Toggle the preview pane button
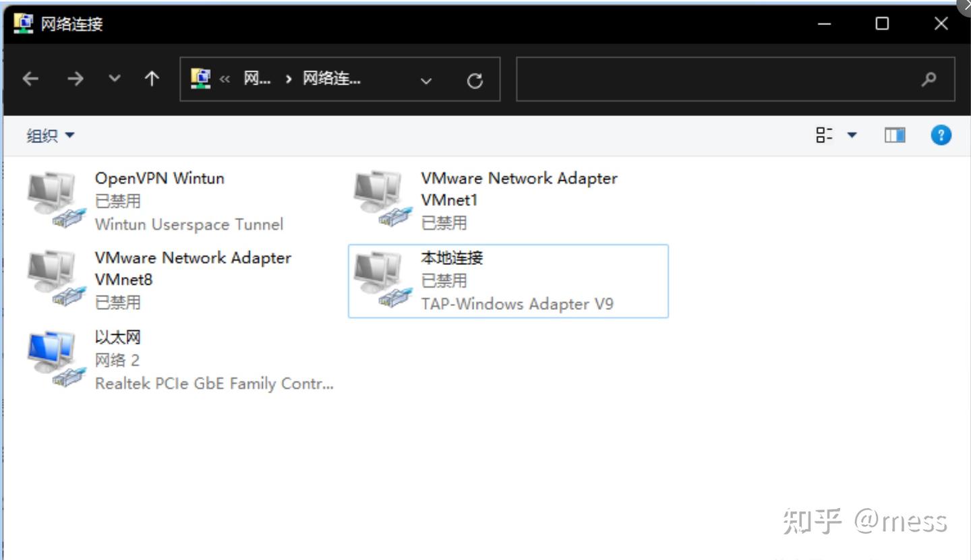971x560 pixels. tap(895, 135)
